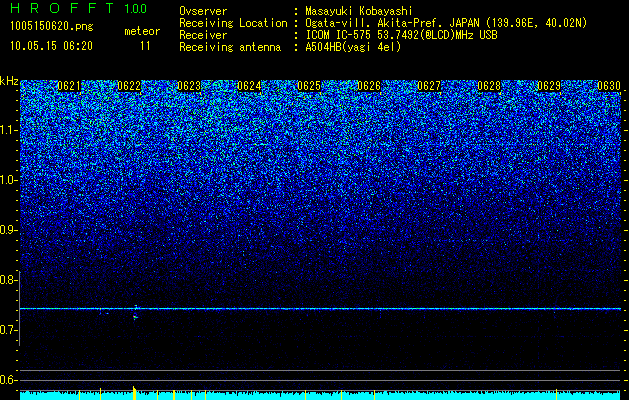Click the 0628 time marker
Image resolution: width=629 pixels, height=400 pixels.
point(489,86)
